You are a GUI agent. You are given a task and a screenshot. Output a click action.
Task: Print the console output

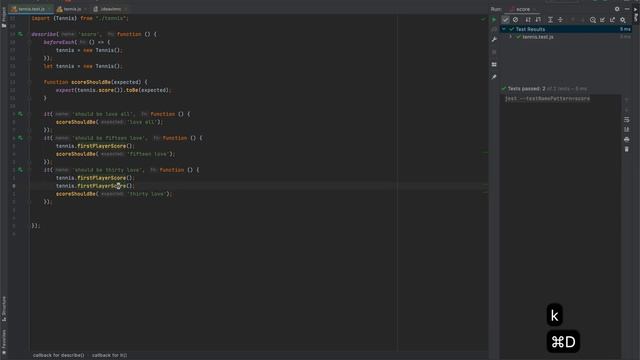[627, 139]
